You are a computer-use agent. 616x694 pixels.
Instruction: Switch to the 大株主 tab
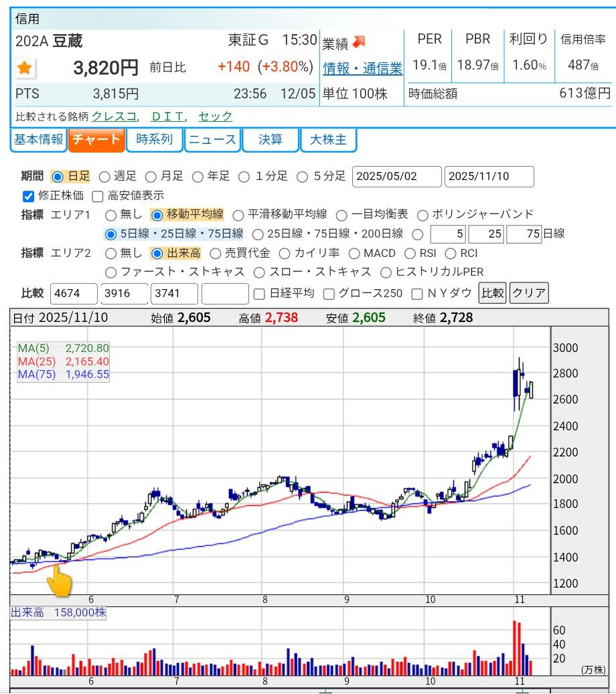(328, 140)
